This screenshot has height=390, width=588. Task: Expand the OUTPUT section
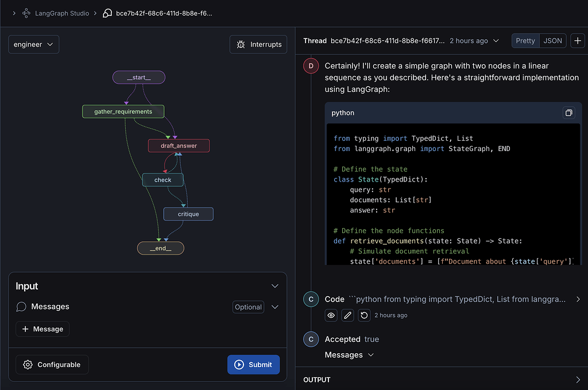(x=578, y=380)
